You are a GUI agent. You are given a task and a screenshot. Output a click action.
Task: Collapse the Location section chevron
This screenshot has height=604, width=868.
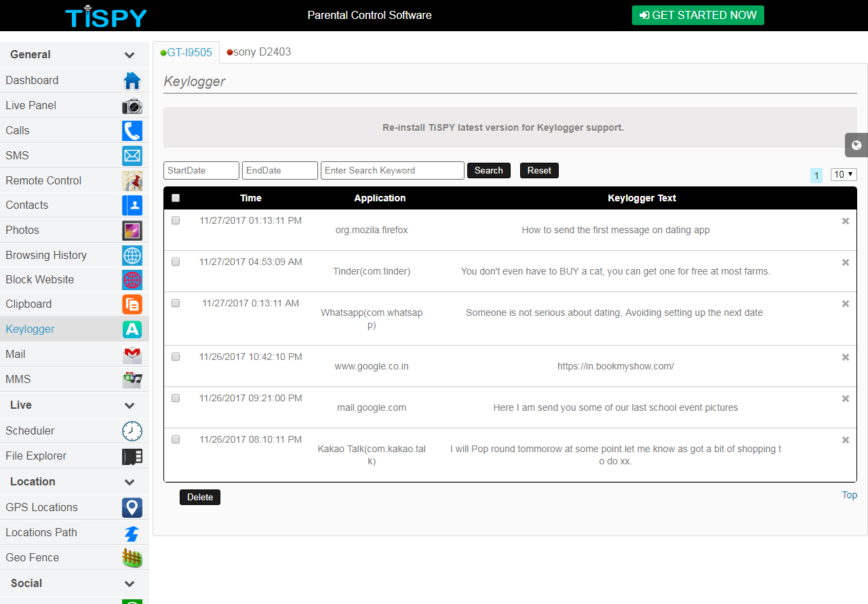click(130, 482)
